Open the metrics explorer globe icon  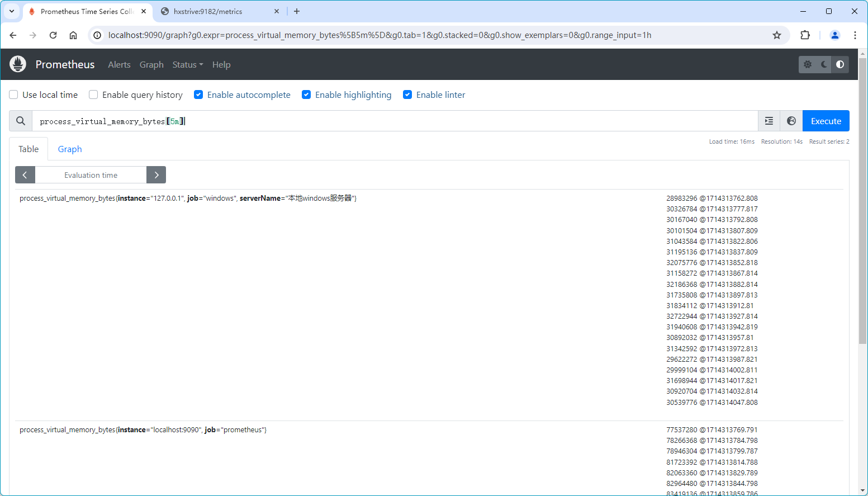tap(791, 121)
